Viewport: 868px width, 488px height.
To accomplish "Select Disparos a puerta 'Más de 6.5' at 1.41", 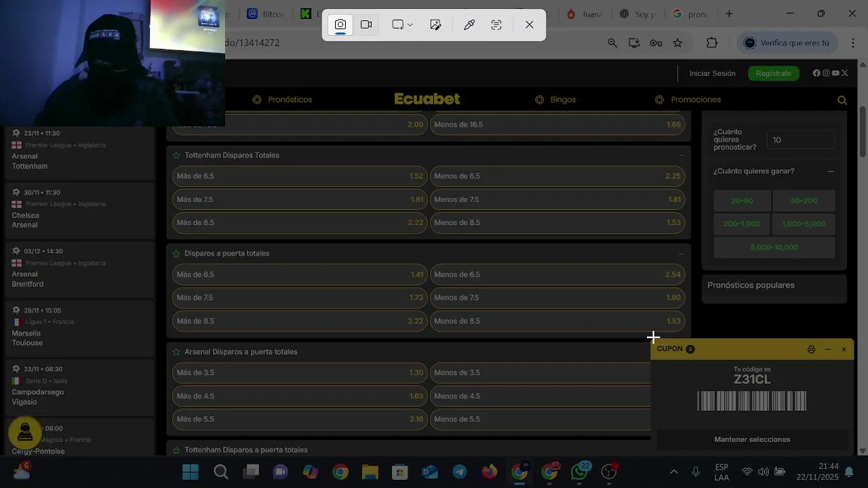I will [300, 274].
